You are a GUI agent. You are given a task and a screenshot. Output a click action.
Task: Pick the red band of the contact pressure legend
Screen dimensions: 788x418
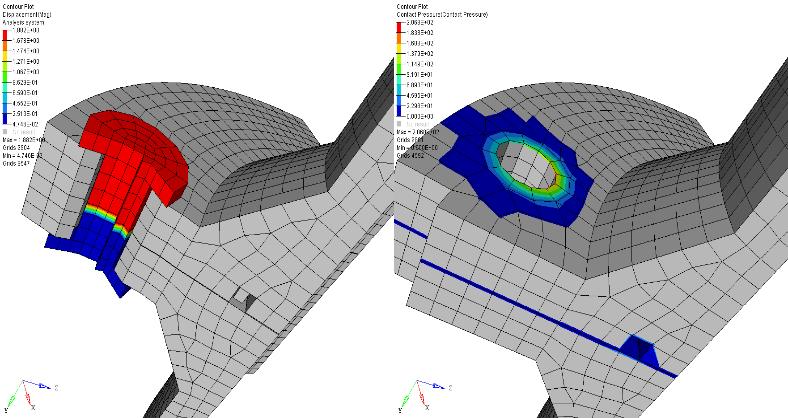point(399,27)
